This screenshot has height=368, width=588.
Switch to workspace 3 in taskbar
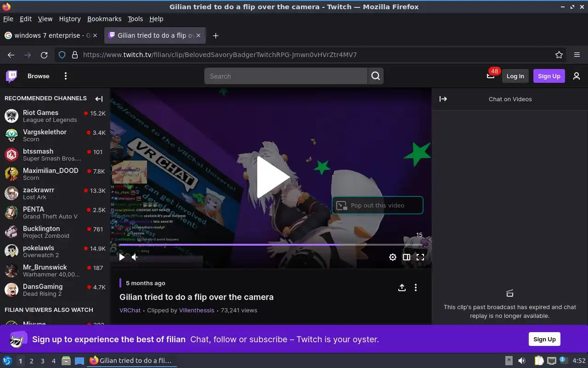[x=42, y=361]
